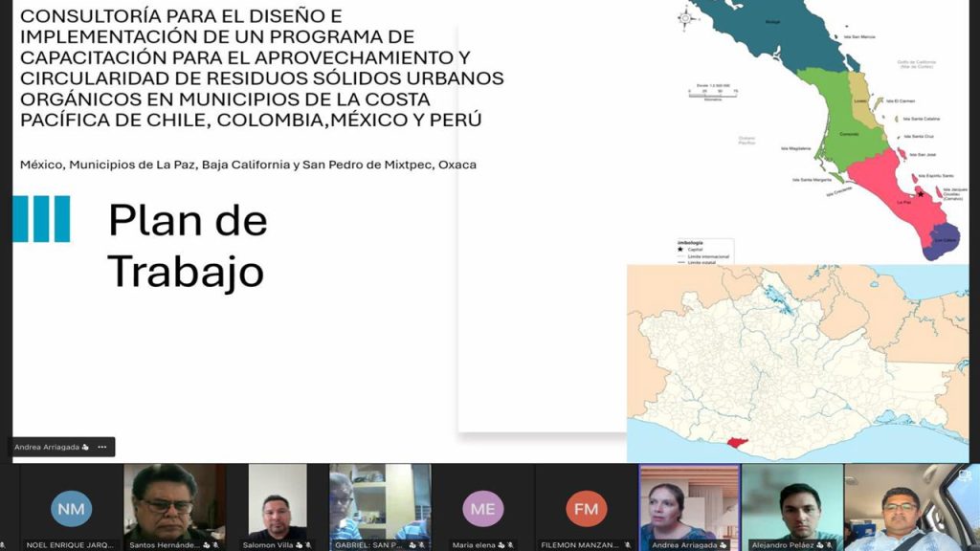Click muted mic icon beside Maria elena name
The width and height of the screenshot is (980, 551).
click(x=509, y=544)
